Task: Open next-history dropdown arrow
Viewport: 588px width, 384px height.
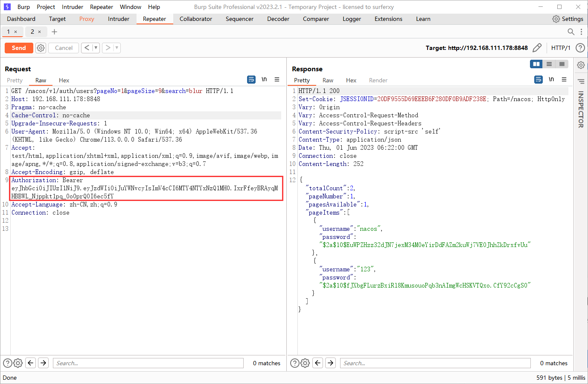Action: point(117,48)
